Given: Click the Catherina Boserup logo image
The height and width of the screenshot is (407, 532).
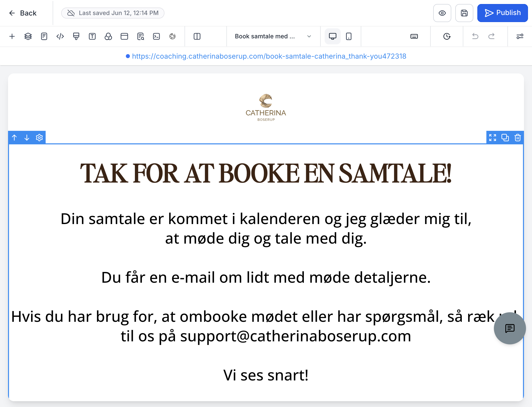Looking at the screenshot, I should pos(266,108).
